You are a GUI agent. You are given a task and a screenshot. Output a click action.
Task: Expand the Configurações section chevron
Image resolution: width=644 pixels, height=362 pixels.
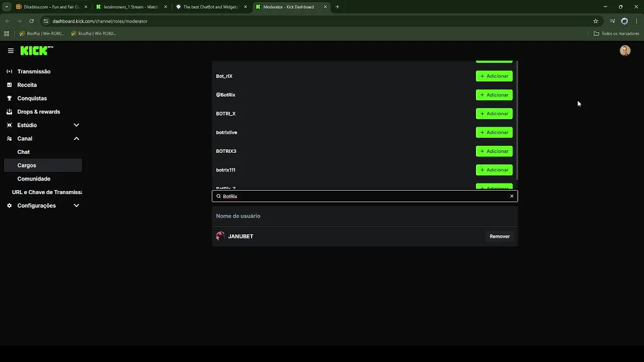76,206
